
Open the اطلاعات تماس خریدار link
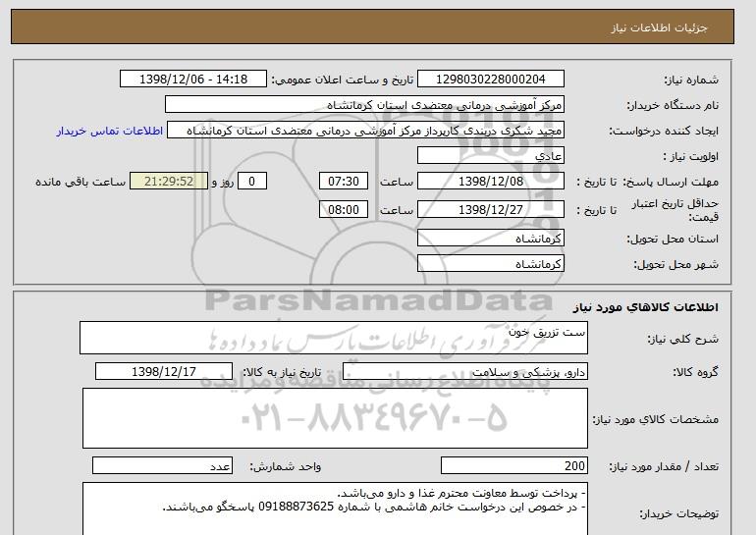point(109,132)
